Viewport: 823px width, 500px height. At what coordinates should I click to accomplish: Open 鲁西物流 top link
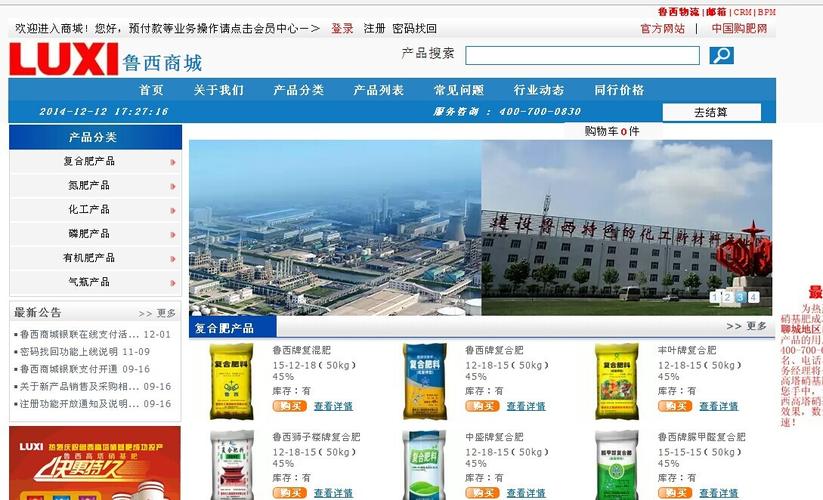[x=679, y=12]
